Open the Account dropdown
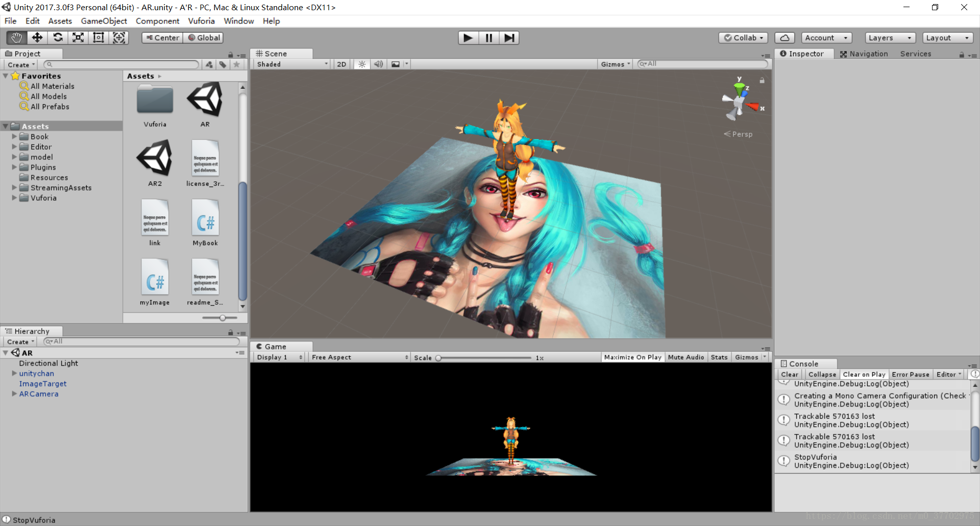Screen dimensions: 980x526 [826, 38]
